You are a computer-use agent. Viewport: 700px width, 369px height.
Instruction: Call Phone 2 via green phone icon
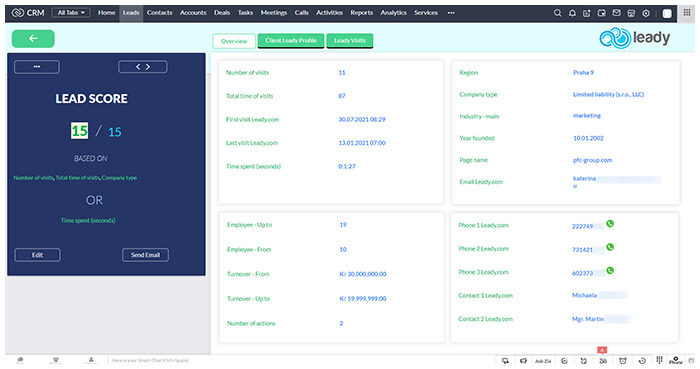point(610,247)
